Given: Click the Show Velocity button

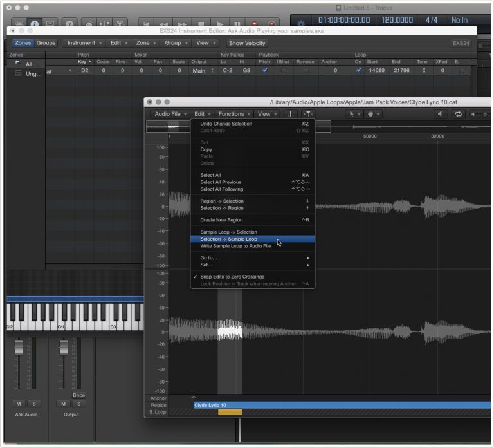Looking at the screenshot, I should pyautogui.click(x=247, y=43).
